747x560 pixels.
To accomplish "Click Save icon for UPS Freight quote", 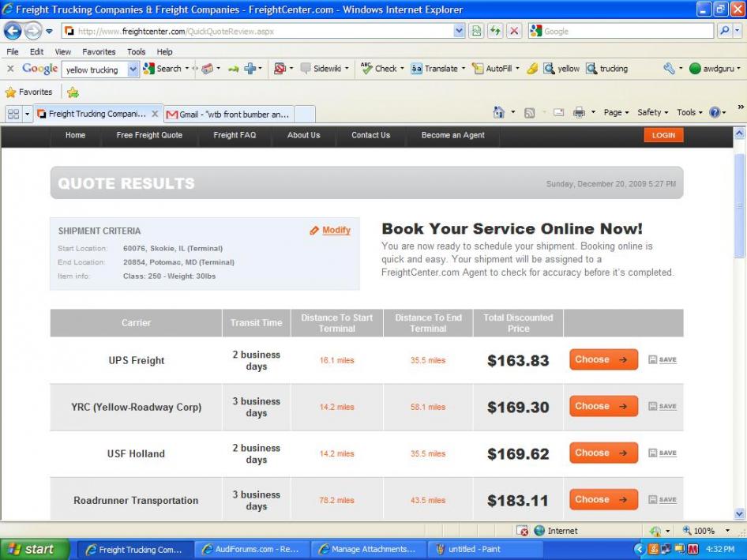I will coord(663,360).
